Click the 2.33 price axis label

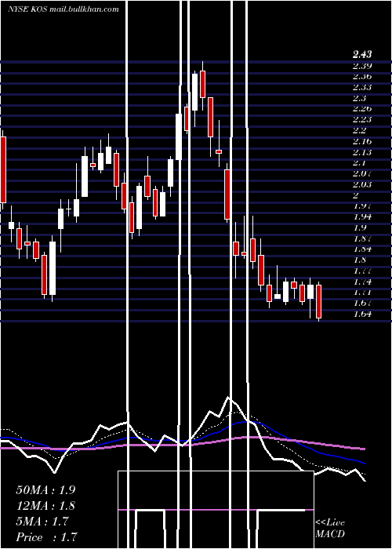(362, 87)
